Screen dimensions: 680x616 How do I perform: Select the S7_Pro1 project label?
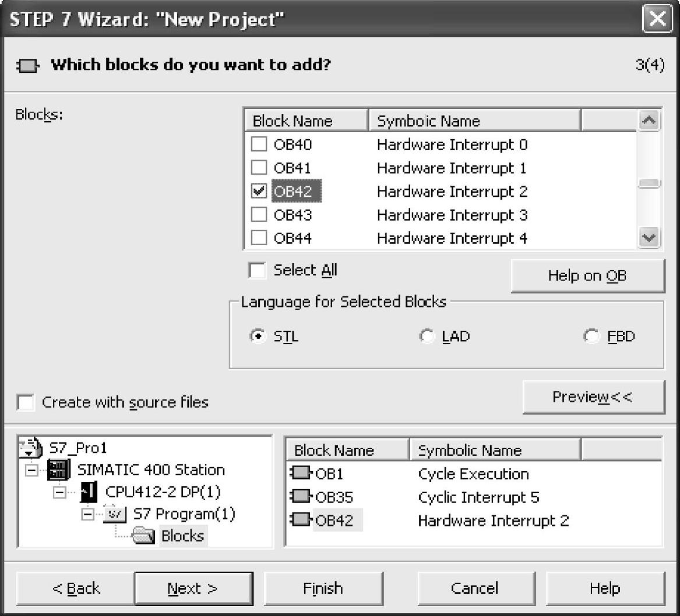click(78, 448)
